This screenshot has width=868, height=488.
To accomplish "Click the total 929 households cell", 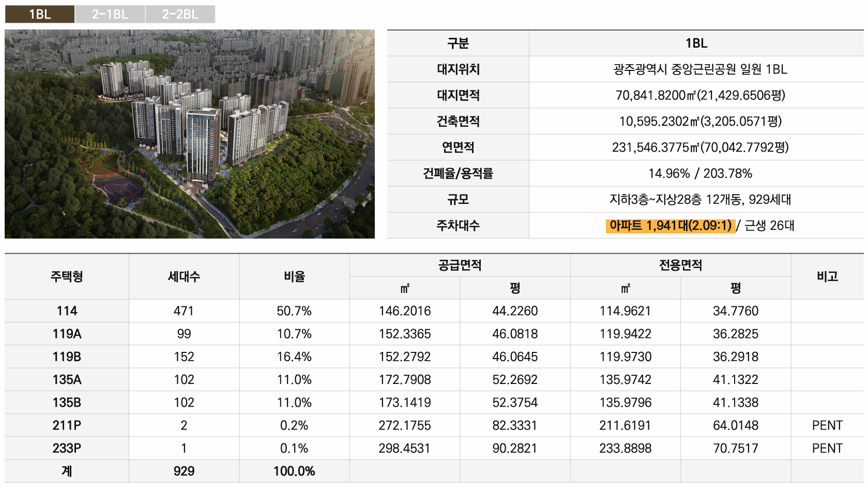I will click(x=184, y=471).
